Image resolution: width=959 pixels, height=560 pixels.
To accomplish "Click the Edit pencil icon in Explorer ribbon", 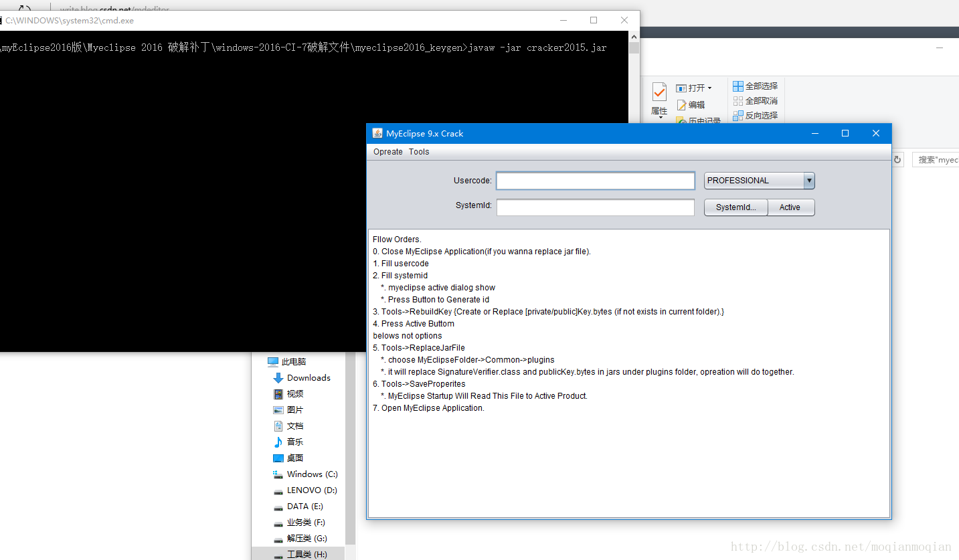I will click(x=681, y=105).
